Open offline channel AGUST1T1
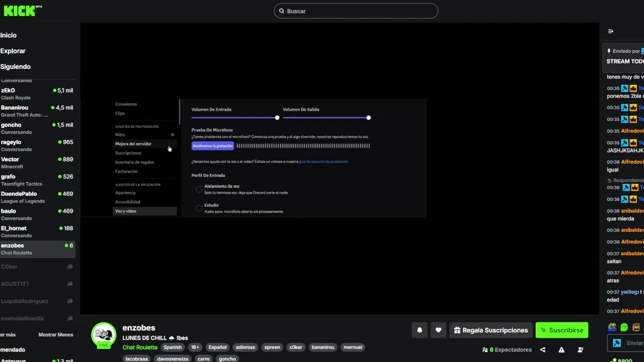This screenshot has height=362, width=644. click(15, 284)
